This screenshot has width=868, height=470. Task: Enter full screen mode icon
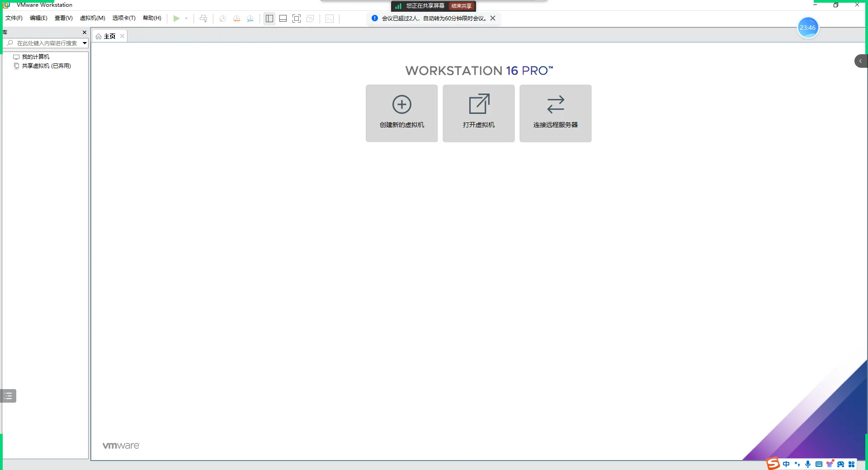pos(297,19)
